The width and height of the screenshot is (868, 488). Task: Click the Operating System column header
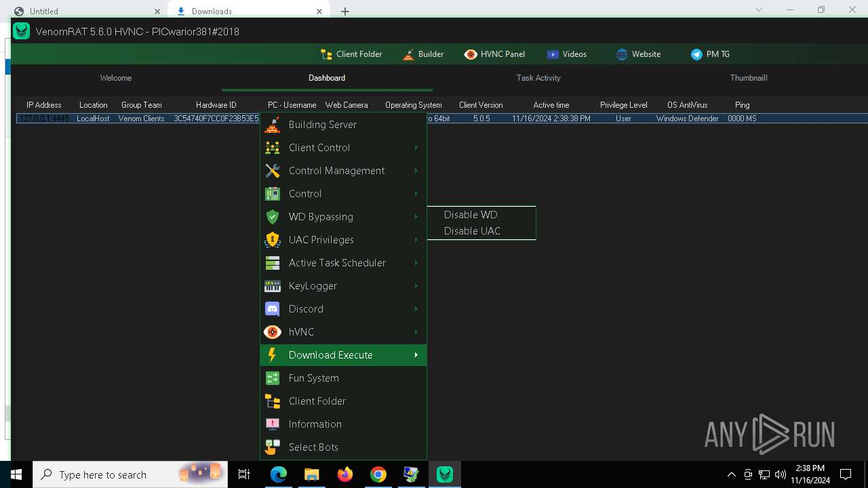point(414,105)
